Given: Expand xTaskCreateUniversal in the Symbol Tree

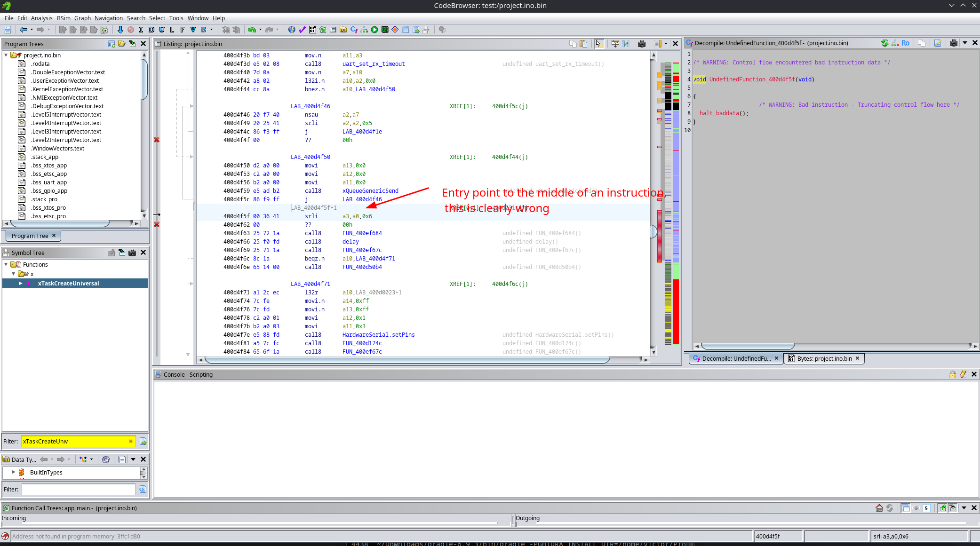Looking at the screenshot, I should [21, 283].
